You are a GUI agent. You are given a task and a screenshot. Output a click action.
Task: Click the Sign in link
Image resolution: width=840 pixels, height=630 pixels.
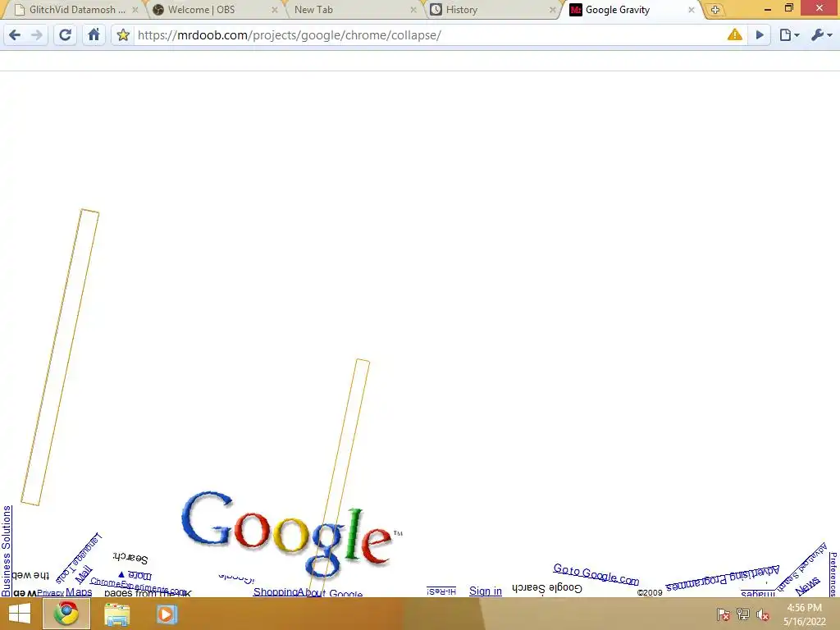(x=486, y=591)
